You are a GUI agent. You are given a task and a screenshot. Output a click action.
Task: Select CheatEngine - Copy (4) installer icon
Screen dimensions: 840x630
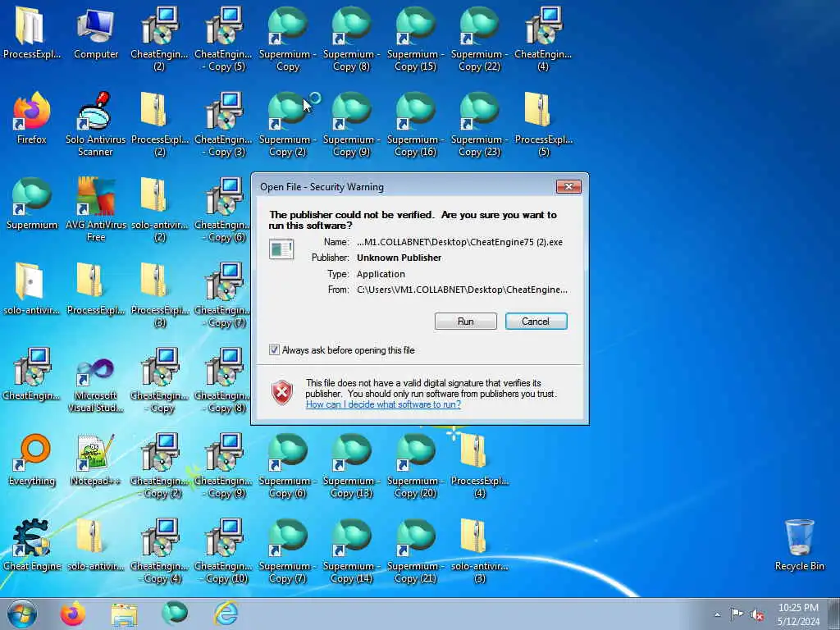pos(160,550)
